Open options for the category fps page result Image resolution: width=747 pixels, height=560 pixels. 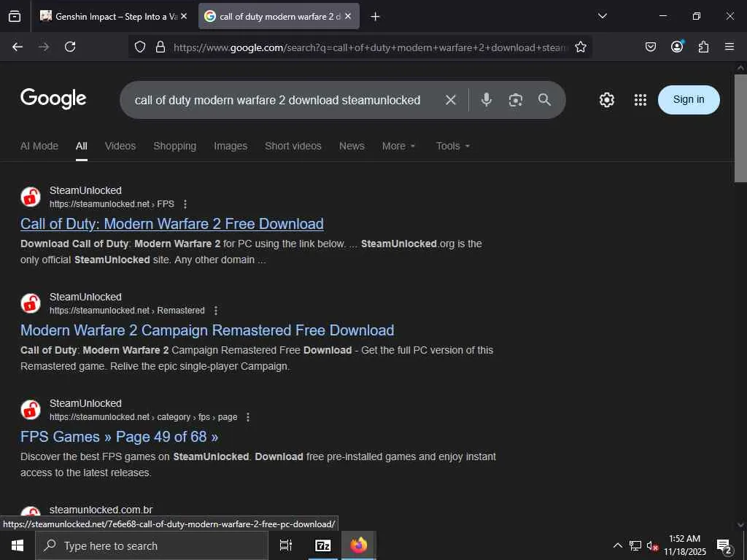248,417
